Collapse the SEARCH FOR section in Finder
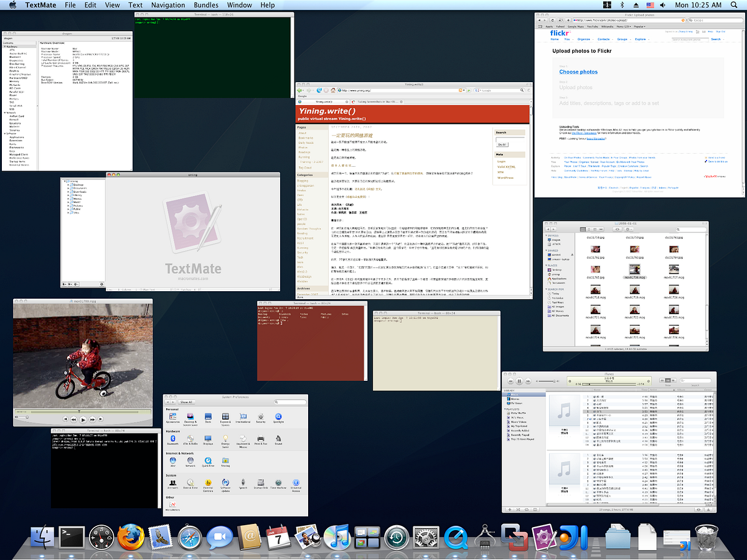747x560 pixels. (547, 289)
